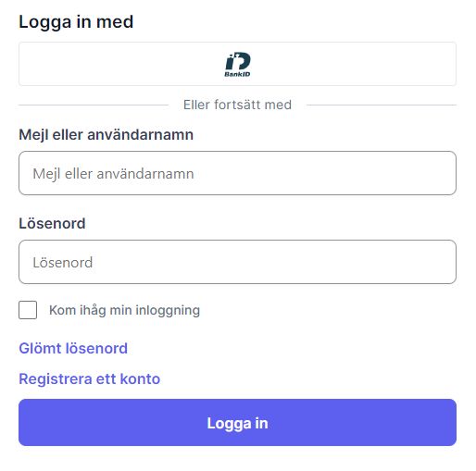Click the bold Mejl eller användarnamn label
This screenshot has height=471, width=476.
(x=106, y=135)
